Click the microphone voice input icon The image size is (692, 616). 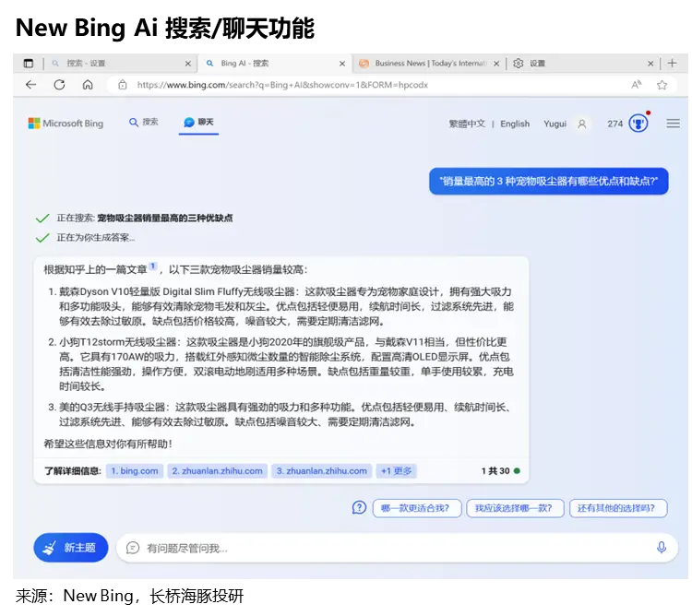661,548
